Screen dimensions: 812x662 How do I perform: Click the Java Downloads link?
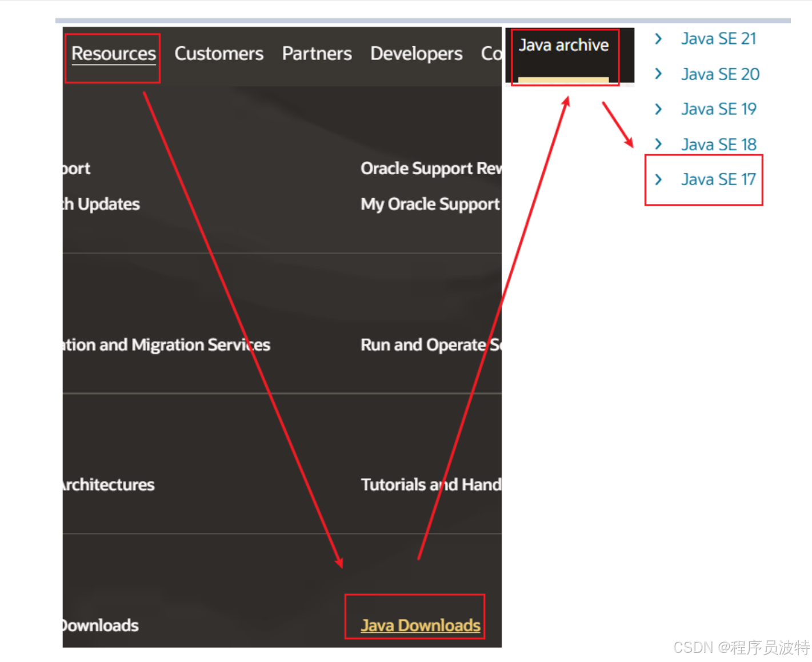[x=421, y=625]
